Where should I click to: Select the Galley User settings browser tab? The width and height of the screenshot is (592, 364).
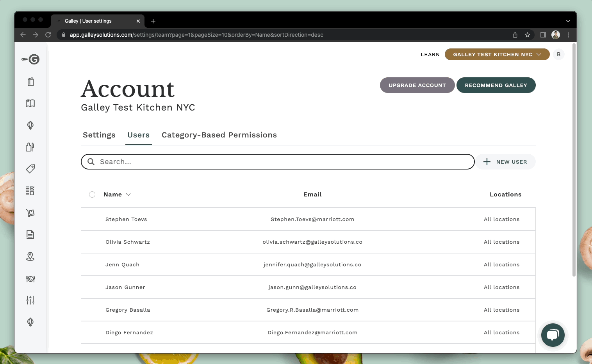click(x=98, y=21)
